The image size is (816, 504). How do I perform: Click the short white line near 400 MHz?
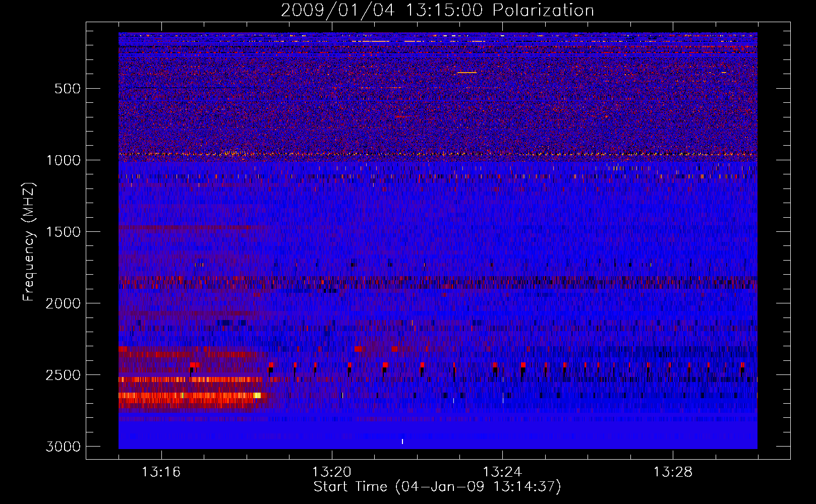pos(467,73)
